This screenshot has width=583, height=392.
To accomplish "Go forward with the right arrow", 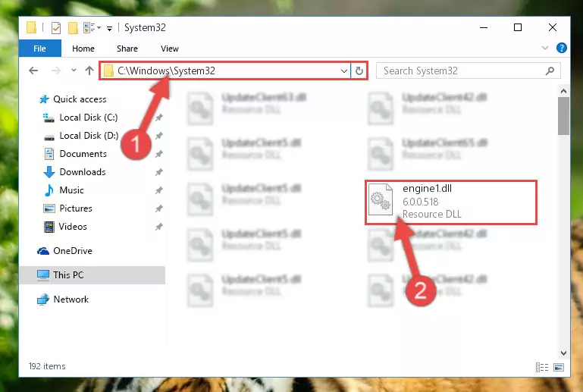I will click(x=56, y=71).
